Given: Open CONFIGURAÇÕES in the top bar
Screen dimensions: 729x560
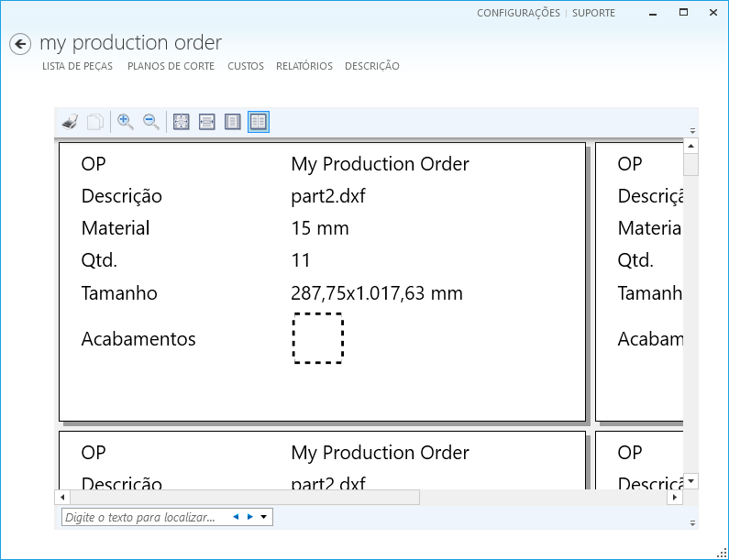Looking at the screenshot, I should [518, 13].
